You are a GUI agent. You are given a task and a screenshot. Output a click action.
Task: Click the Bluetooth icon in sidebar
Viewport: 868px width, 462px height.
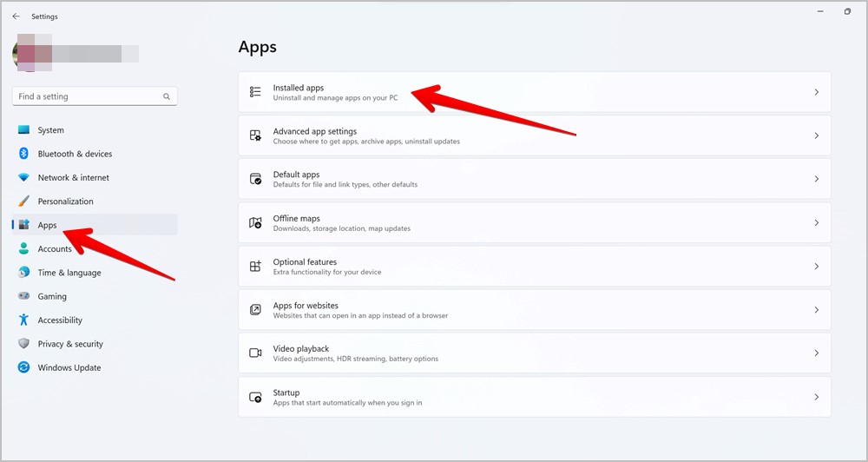(23, 154)
